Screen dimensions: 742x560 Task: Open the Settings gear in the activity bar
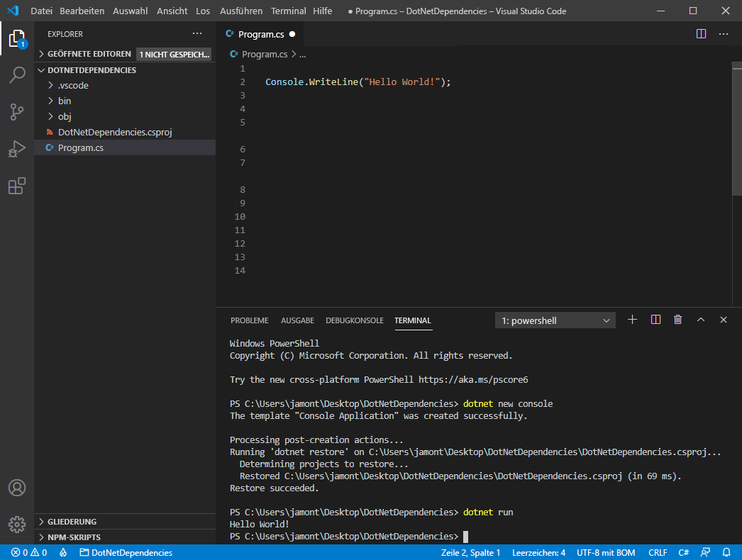point(17,525)
